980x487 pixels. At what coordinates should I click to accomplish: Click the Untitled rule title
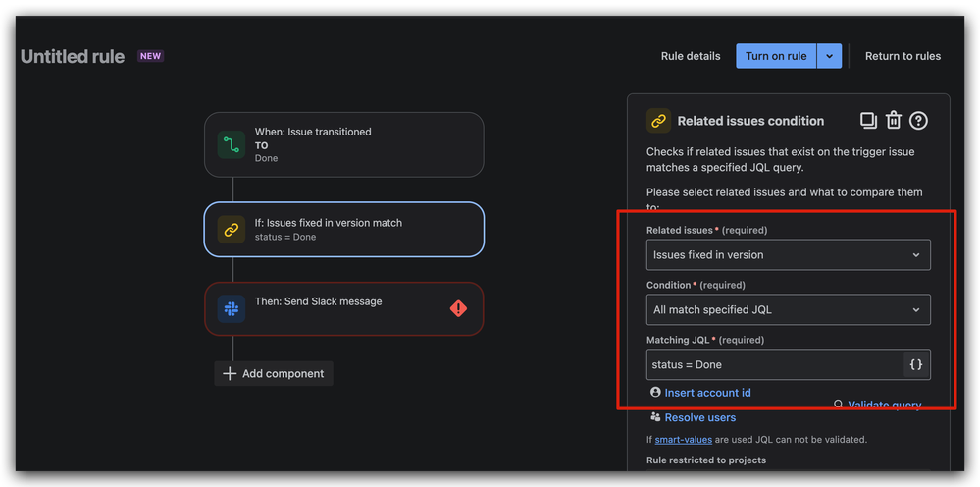pos(73,56)
